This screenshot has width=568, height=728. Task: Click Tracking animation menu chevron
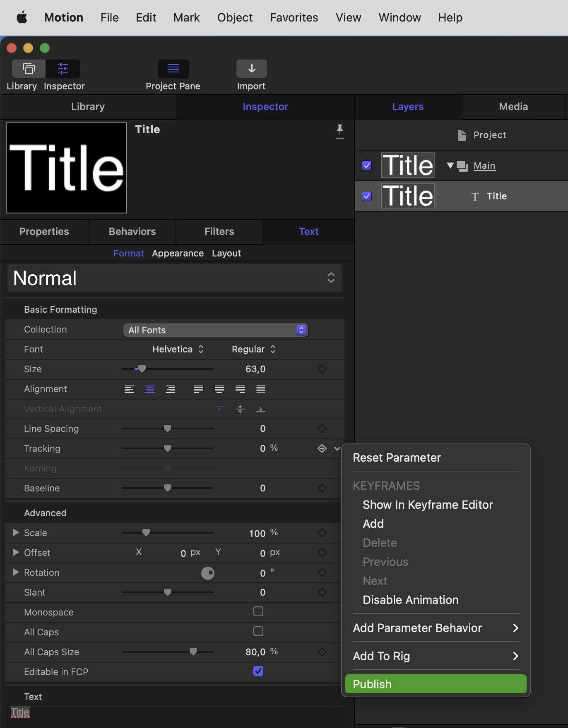tap(337, 448)
